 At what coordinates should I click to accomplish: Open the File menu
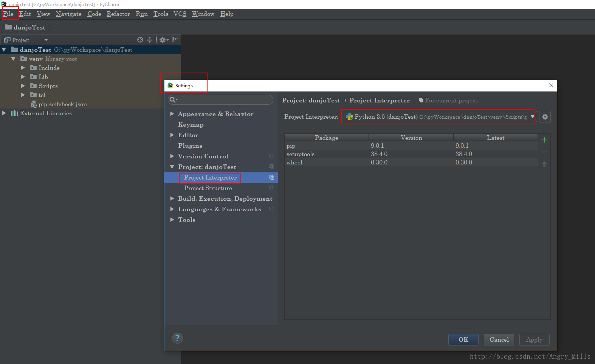(x=8, y=14)
